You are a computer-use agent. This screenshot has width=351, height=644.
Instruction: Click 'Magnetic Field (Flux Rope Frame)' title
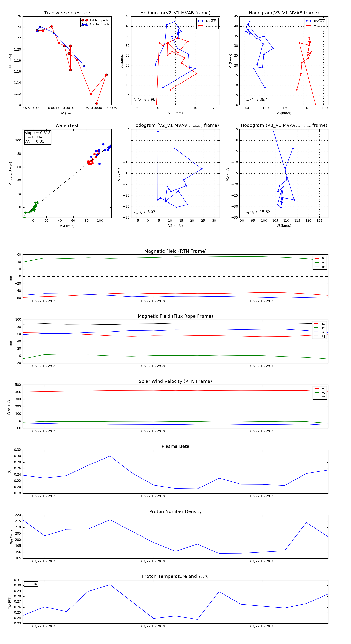click(x=175, y=316)
